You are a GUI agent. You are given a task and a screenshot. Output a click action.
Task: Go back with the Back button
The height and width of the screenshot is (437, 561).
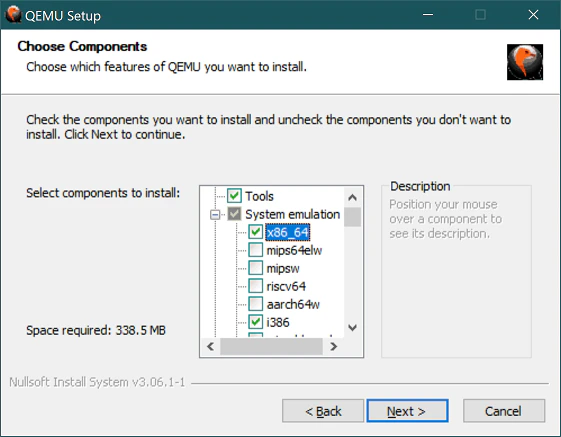point(323,411)
